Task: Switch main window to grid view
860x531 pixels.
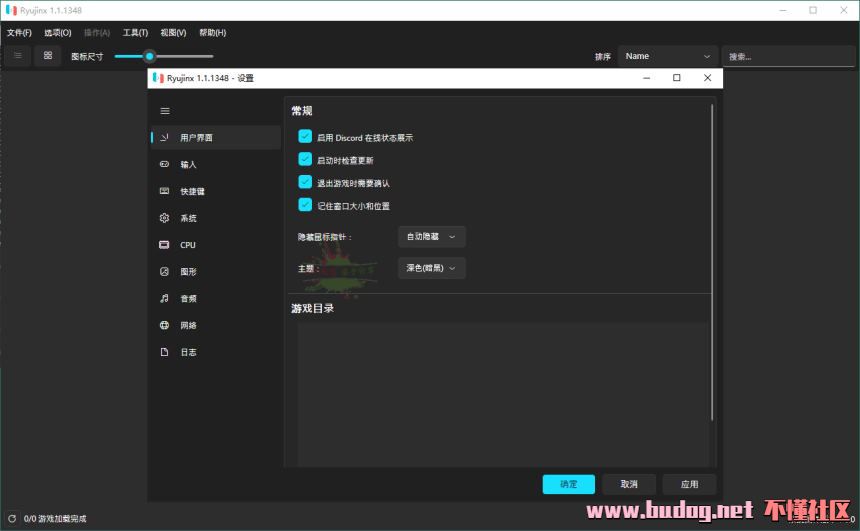Action: 48,55
